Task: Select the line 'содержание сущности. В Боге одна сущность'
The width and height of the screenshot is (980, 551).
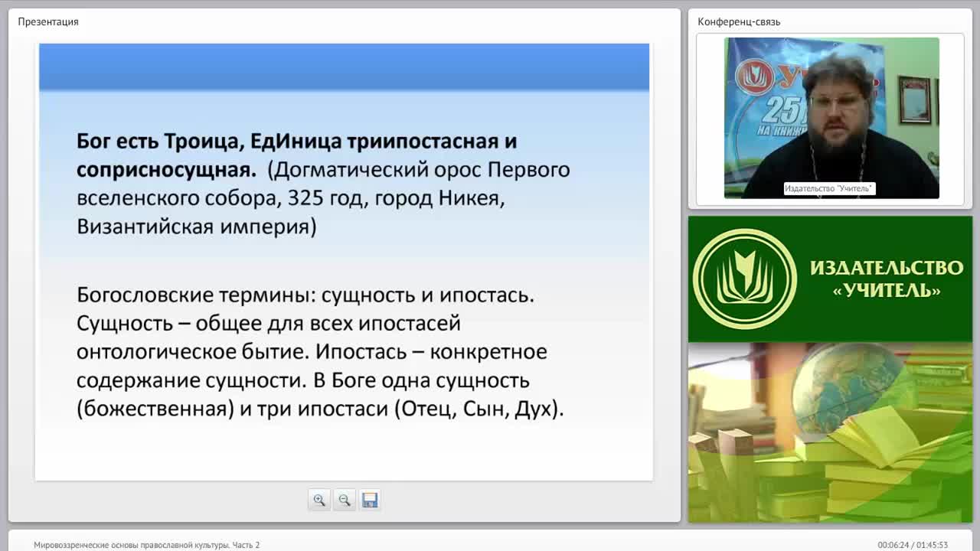Action: [303, 380]
